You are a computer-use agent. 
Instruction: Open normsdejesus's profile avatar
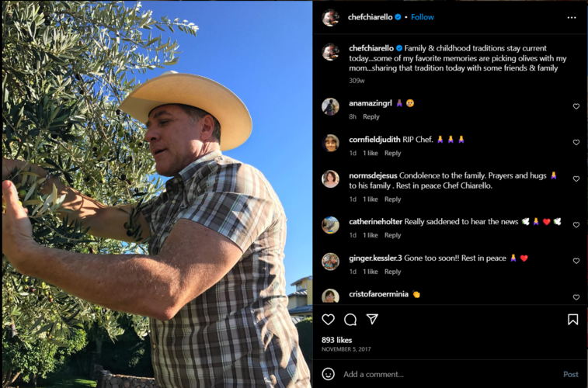point(331,179)
